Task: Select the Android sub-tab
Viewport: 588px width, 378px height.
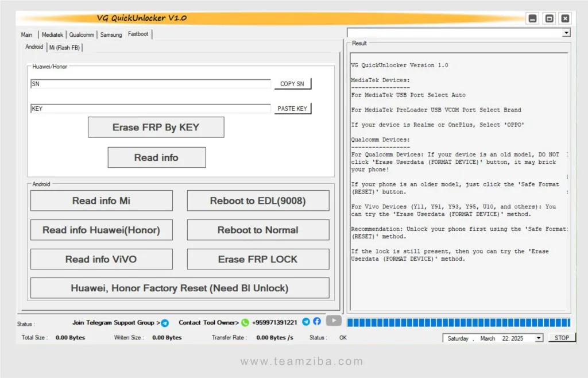Action: 34,47
